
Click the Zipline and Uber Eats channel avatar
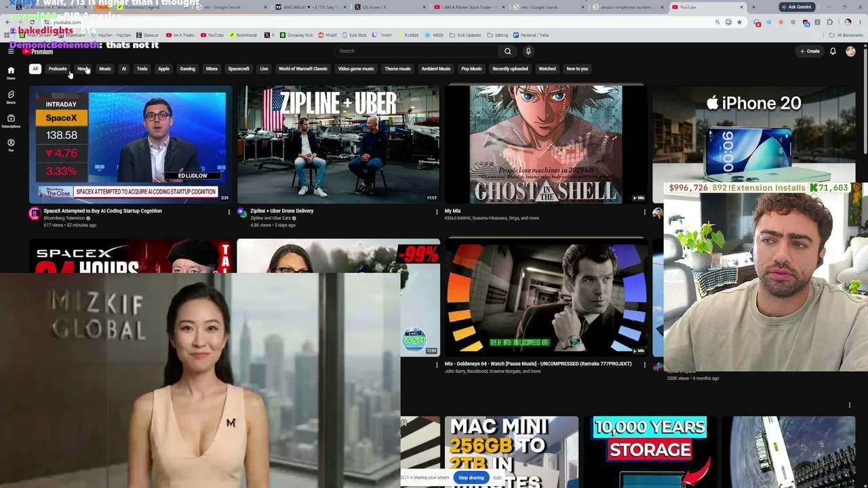(241, 213)
